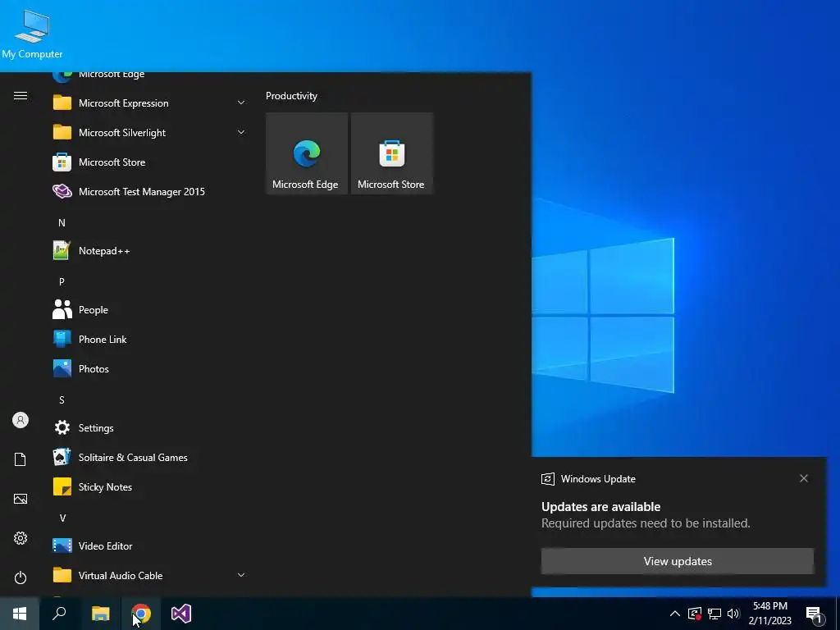This screenshot has width=840, height=630.
Task: Open the Action Center notifications icon
Action: [814, 614]
